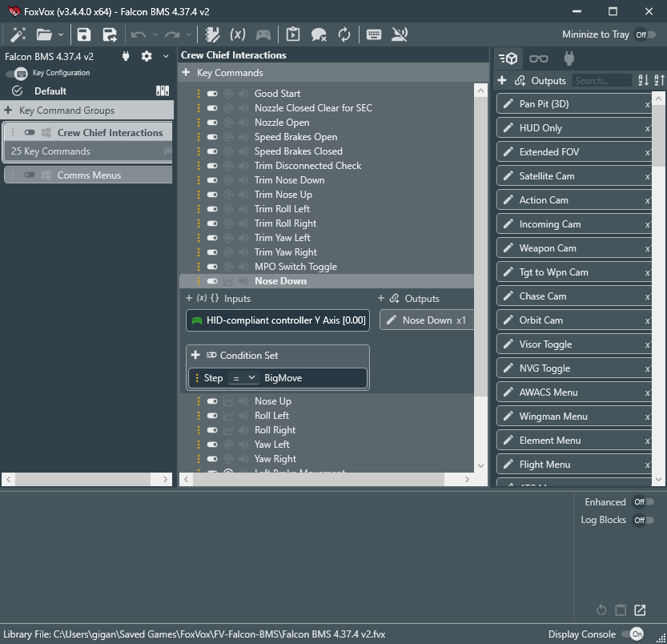Pop out the console window icon
The height and width of the screenshot is (644, 667).
640,610
